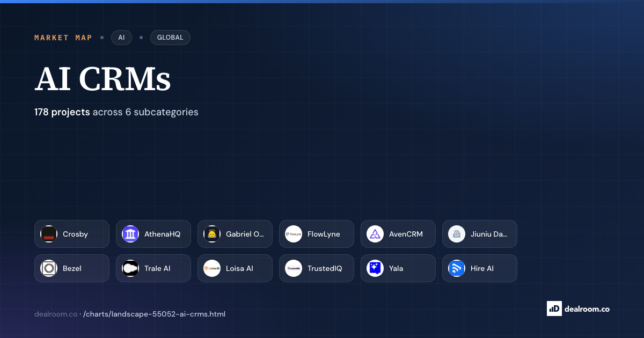
Task: Click the Bezel square logo icon
Action: pyautogui.click(x=49, y=268)
